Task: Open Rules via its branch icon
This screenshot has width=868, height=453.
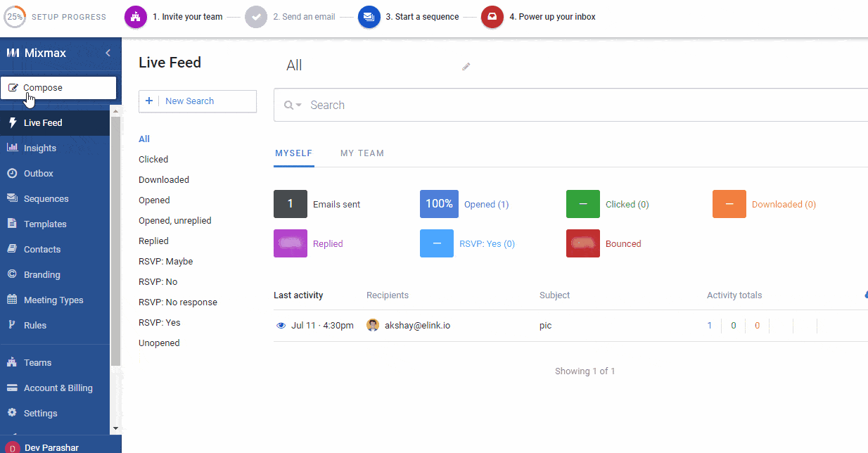Action: (12, 325)
